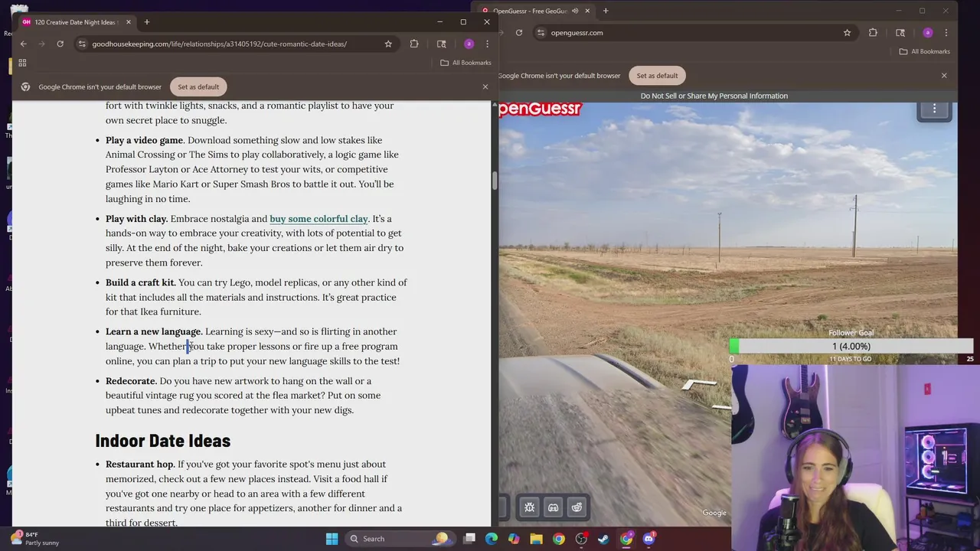The image size is (980, 551).
Task: Click the Windows taskbar Search box
Action: coord(400,539)
